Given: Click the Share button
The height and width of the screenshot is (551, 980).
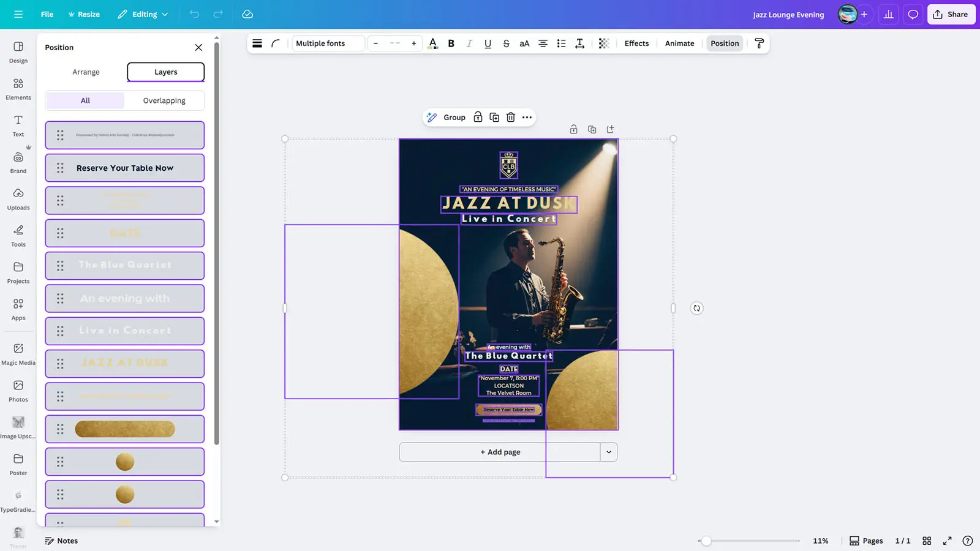Looking at the screenshot, I should click(x=951, y=14).
